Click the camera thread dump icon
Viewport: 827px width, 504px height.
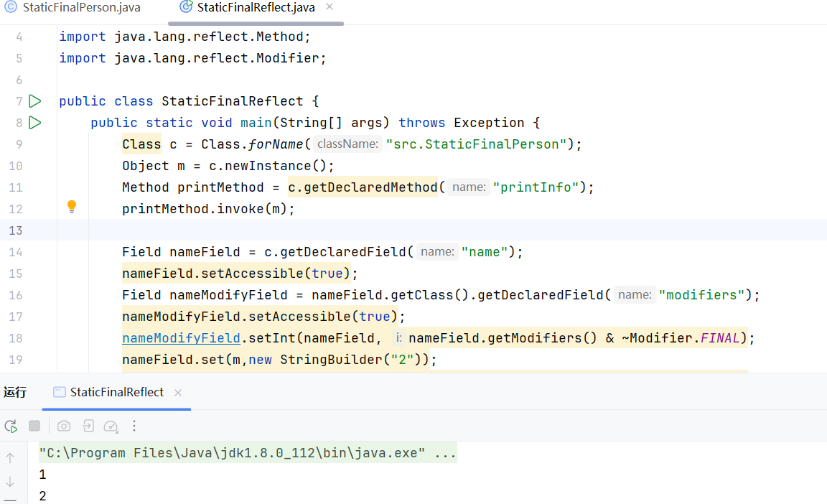coord(64,426)
